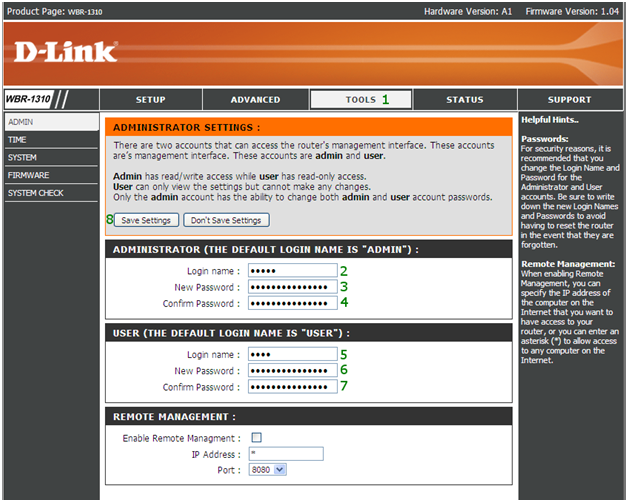Switch to the ADVANCED tab

tap(256, 99)
